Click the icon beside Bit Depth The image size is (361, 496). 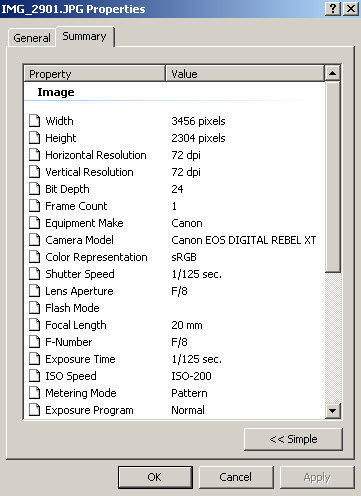[x=34, y=189]
